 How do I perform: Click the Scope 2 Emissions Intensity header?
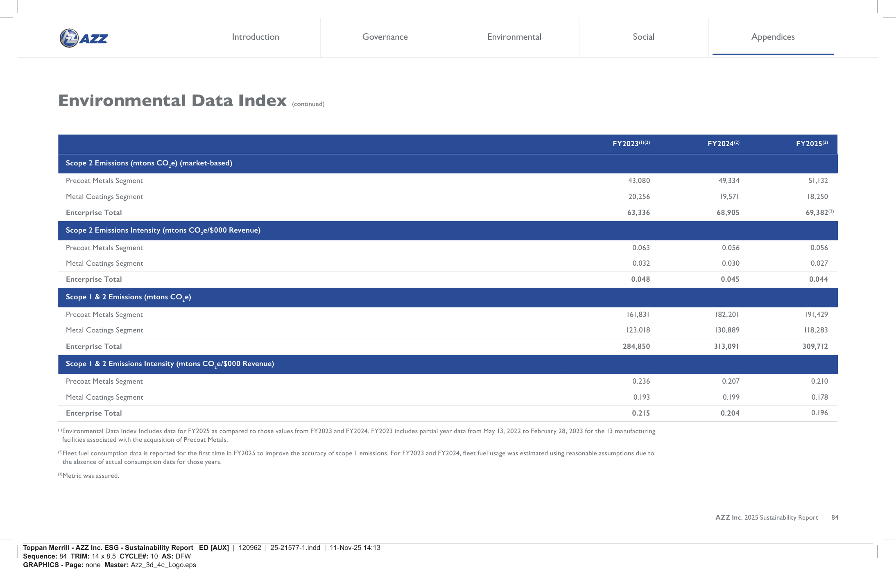click(x=448, y=231)
